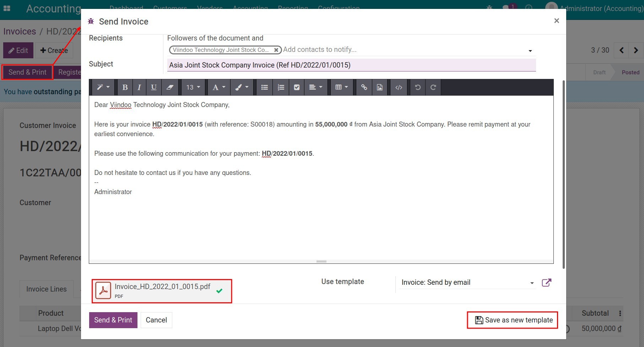644x347 pixels.
Task: Insert an image into the email body
Action: [x=380, y=87]
